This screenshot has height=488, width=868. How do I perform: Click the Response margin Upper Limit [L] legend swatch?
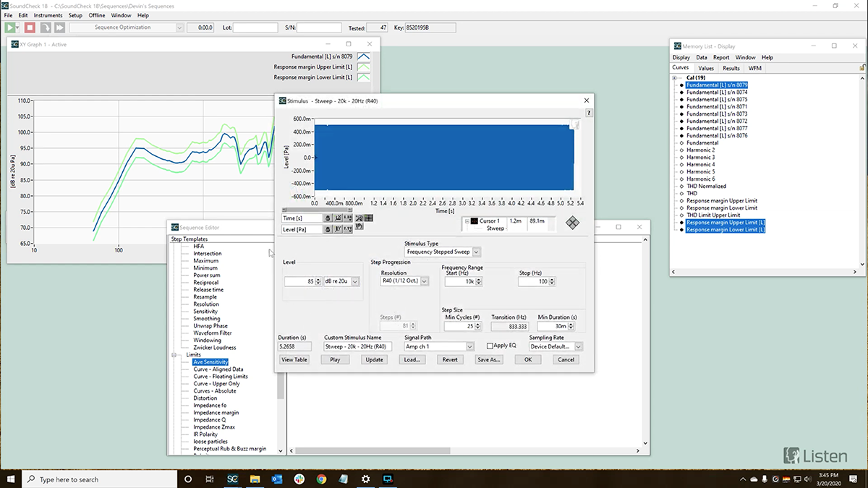(364, 67)
